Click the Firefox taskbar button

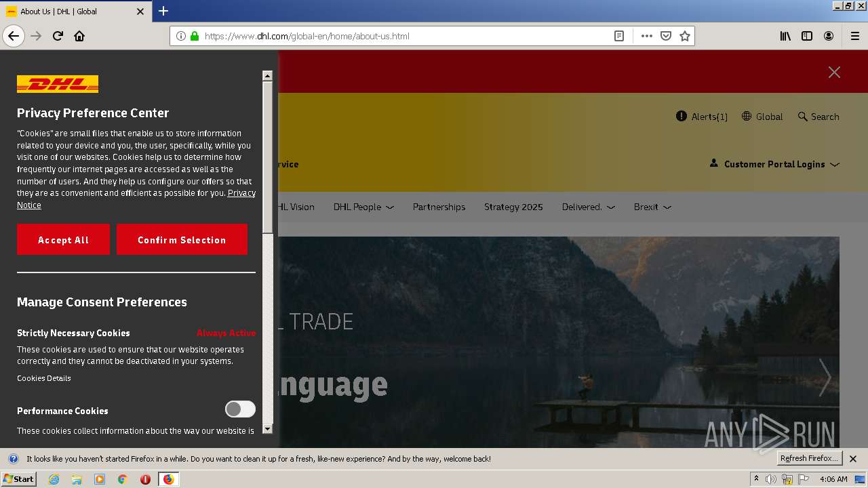pyautogui.click(x=168, y=479)
